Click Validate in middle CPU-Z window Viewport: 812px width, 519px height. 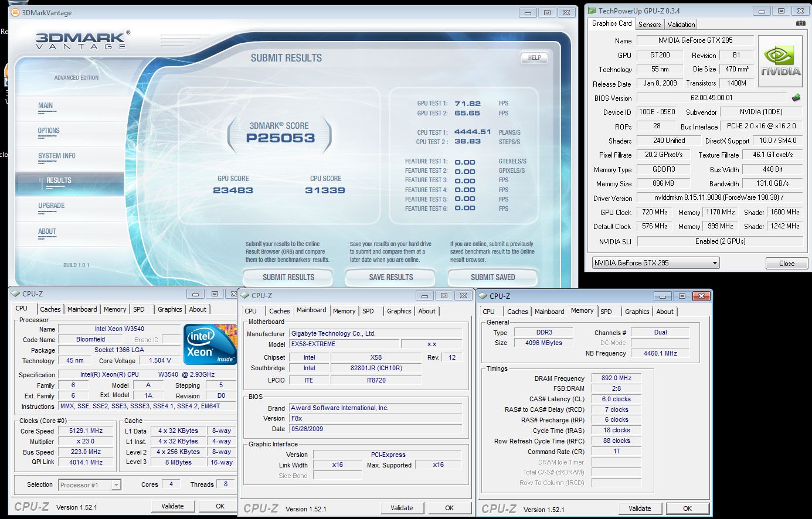pyautogui.click(x=402, y=508)
